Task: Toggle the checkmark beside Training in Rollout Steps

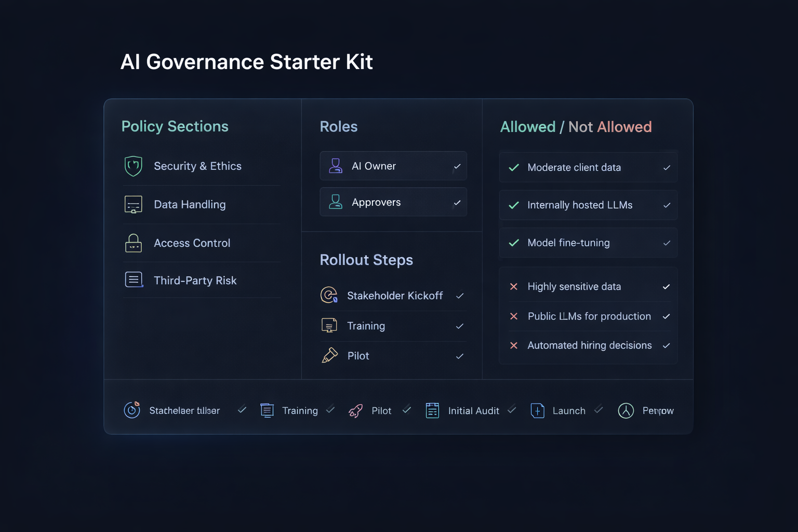Action: (460, 326)
